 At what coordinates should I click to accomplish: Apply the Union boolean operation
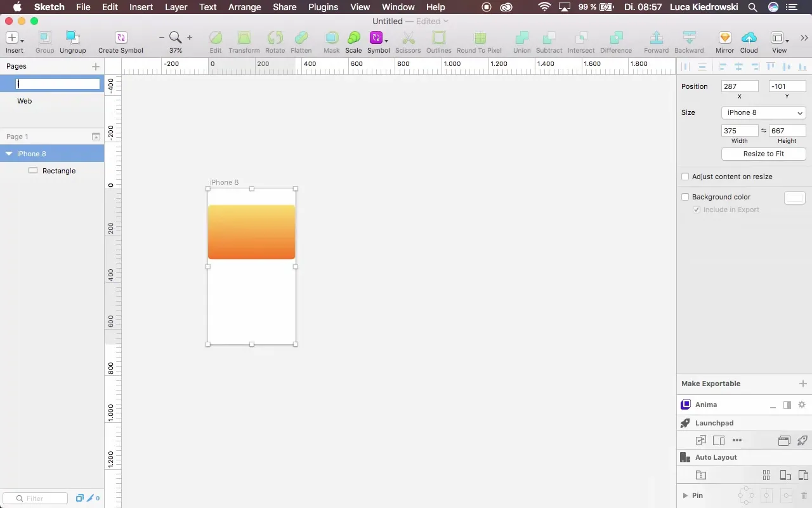[521, 38]
